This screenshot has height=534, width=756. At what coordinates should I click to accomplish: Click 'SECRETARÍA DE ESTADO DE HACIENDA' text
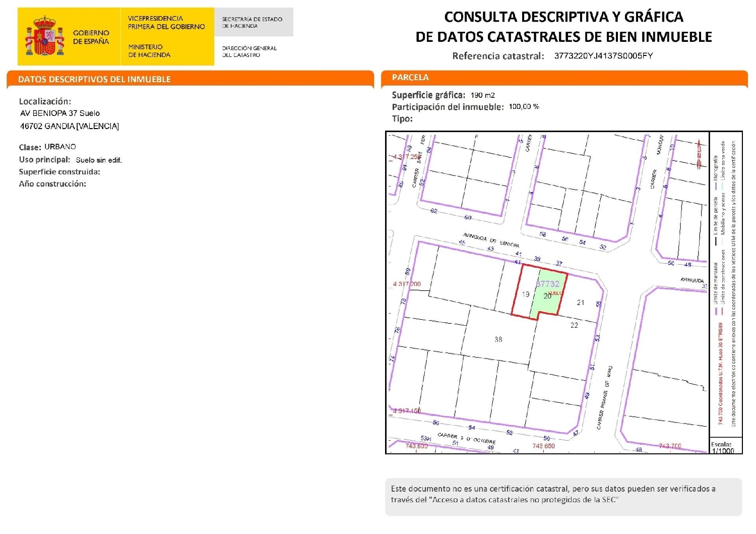(x=252, y=22)
